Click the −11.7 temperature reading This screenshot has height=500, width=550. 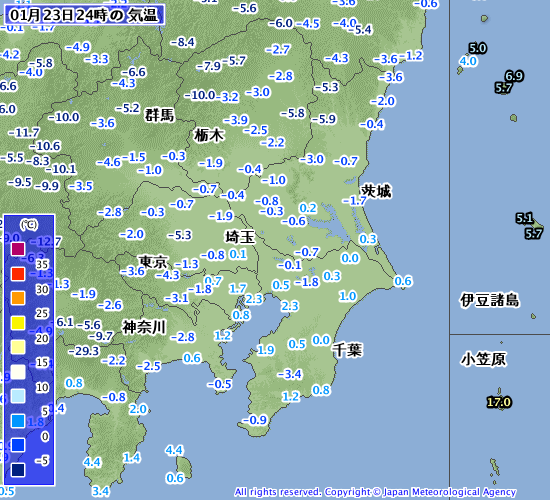tap(24, 133)
